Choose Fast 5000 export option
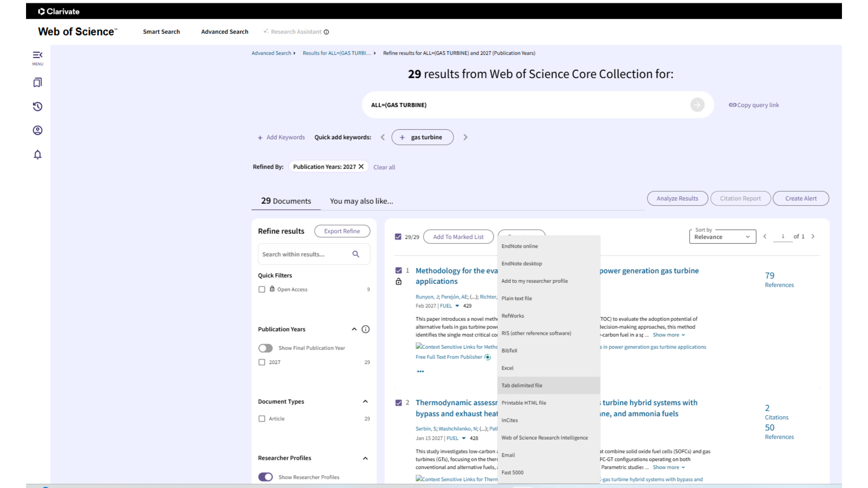The height and width of the screenshot is (488, 868). (549, 472)
